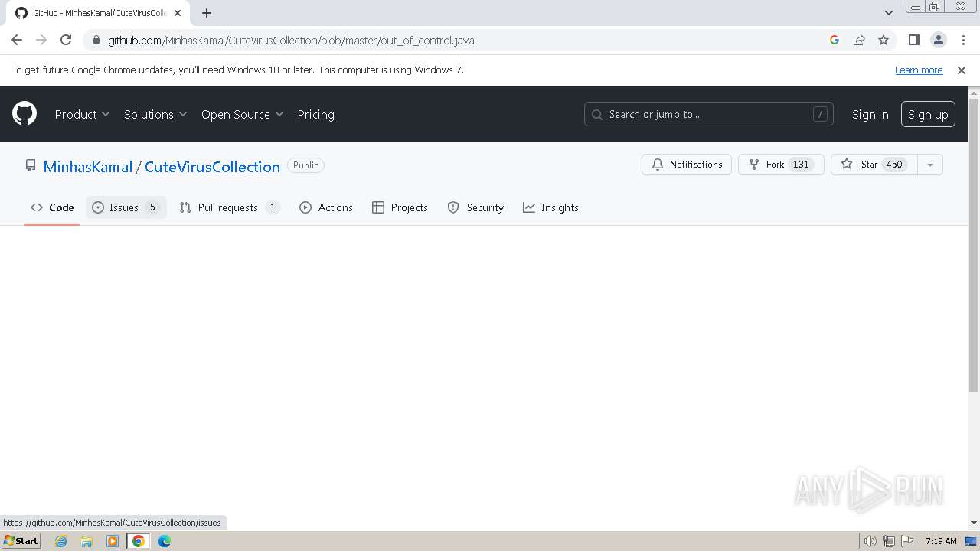The height and width of the screenshot is (551, 980).
Task: Open star lists dropdown arrow
Action: pos(930,165)
